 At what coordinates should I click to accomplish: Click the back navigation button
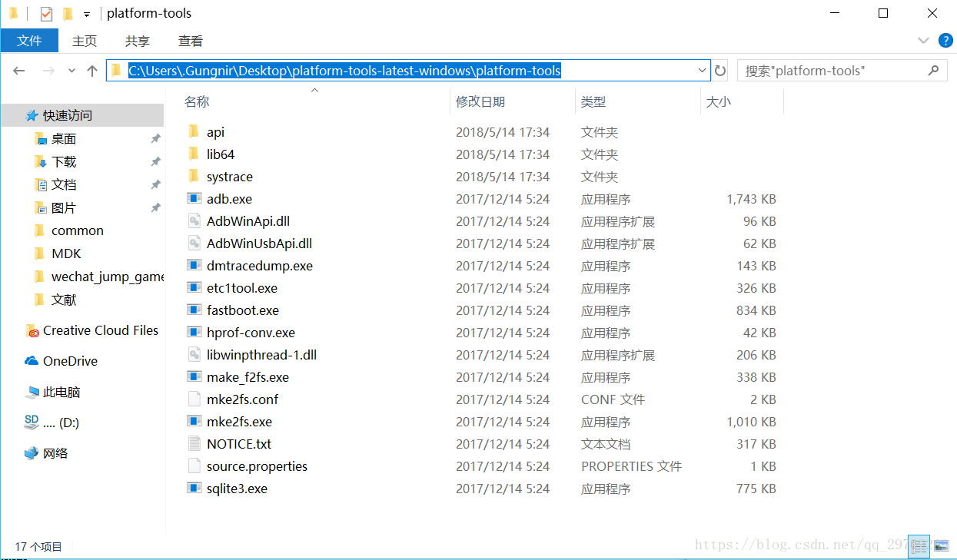pyautogui.click(x=18, y=70)
